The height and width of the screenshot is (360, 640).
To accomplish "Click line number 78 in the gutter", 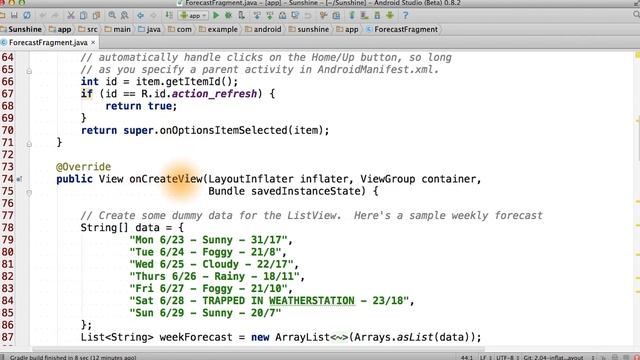I will (x=7, y=228).
